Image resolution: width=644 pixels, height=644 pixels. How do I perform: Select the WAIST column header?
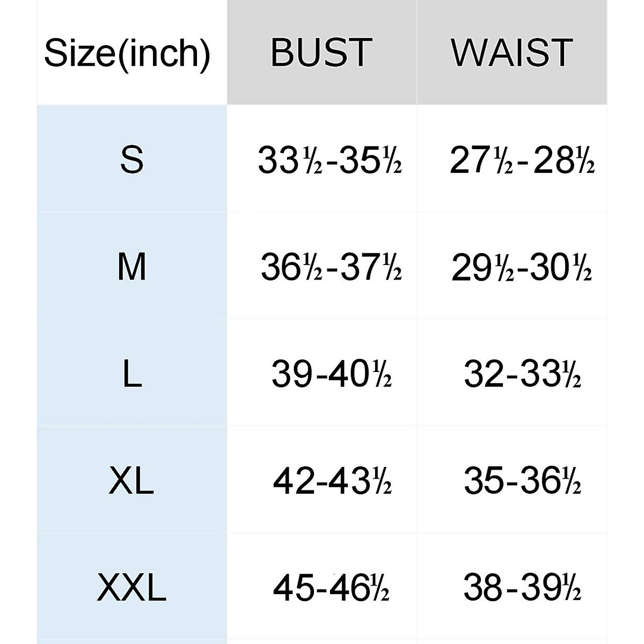tap(512, 53)
